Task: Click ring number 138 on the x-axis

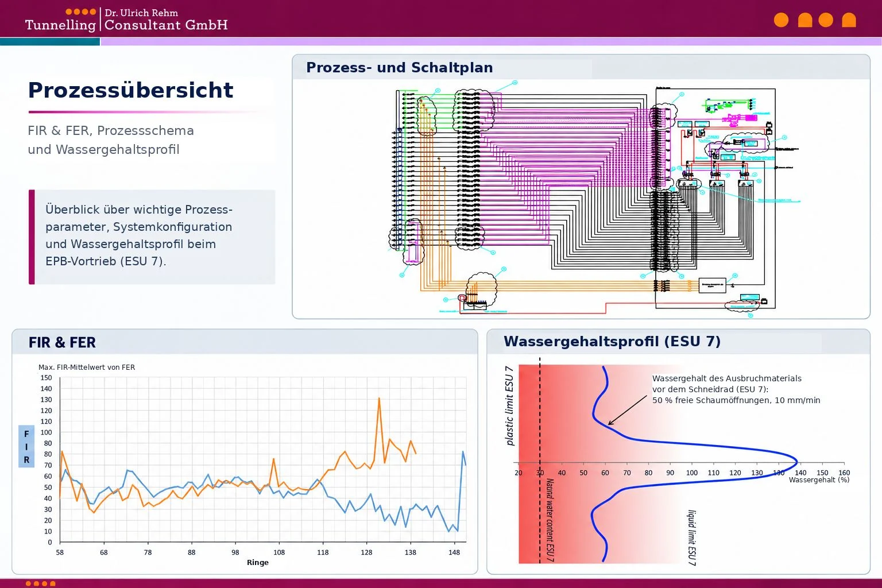Action: point(411,552)
